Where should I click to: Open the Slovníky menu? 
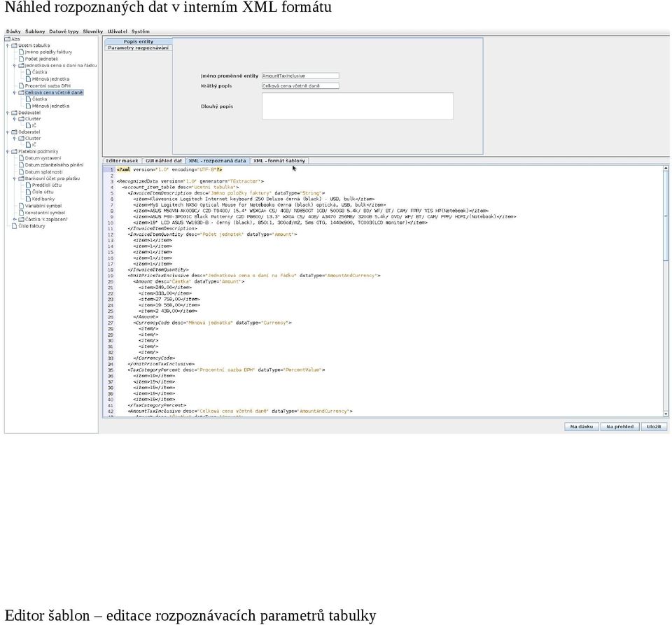click(93, 31)
